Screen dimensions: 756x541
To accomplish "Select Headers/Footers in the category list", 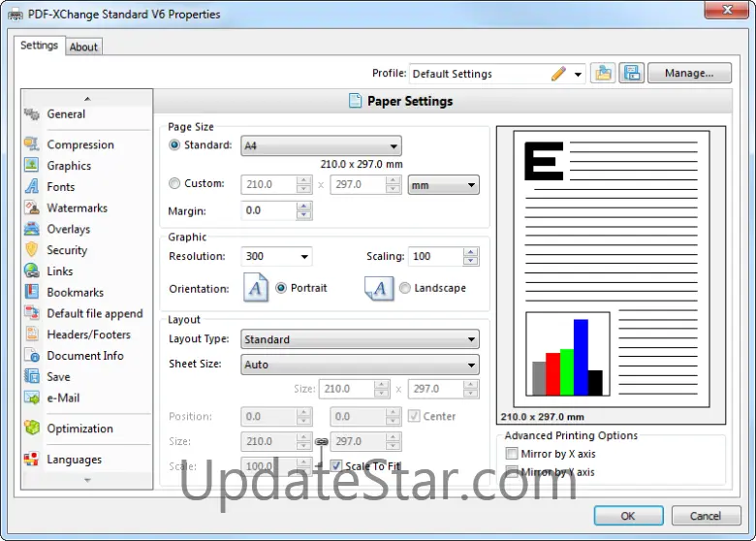I will coord(89,334).
